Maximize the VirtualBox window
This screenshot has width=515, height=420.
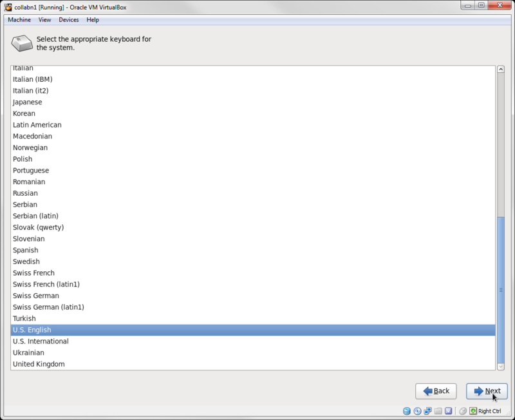tap(481, 5)
